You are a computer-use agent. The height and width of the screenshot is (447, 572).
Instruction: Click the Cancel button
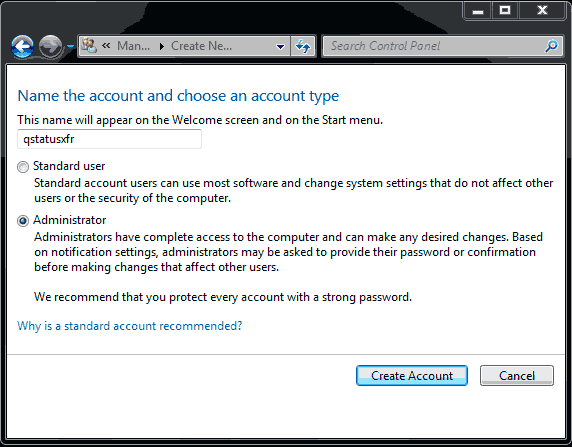point(517,375)
